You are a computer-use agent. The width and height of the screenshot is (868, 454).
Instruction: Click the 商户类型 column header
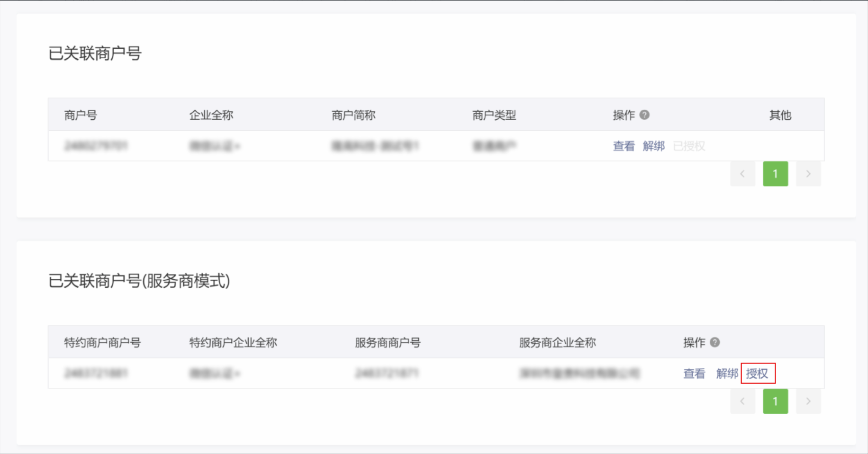coord(494,115)
